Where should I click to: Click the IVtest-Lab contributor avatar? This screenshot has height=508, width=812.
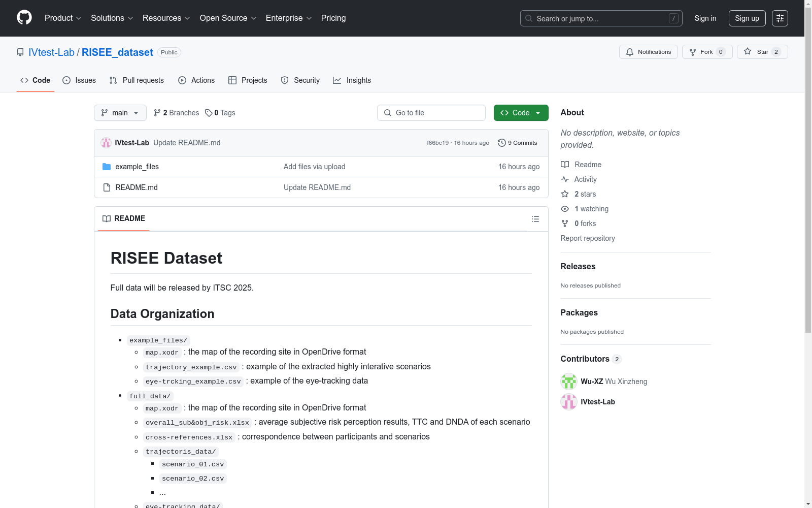(569, 402)
